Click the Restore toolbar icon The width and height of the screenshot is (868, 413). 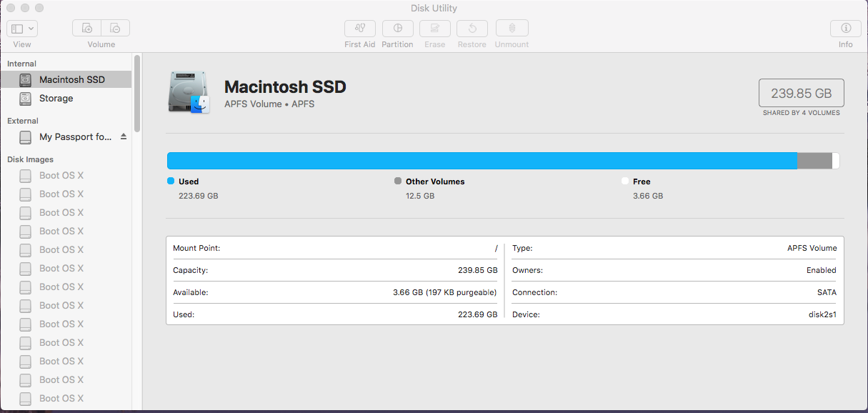point(472,29)
